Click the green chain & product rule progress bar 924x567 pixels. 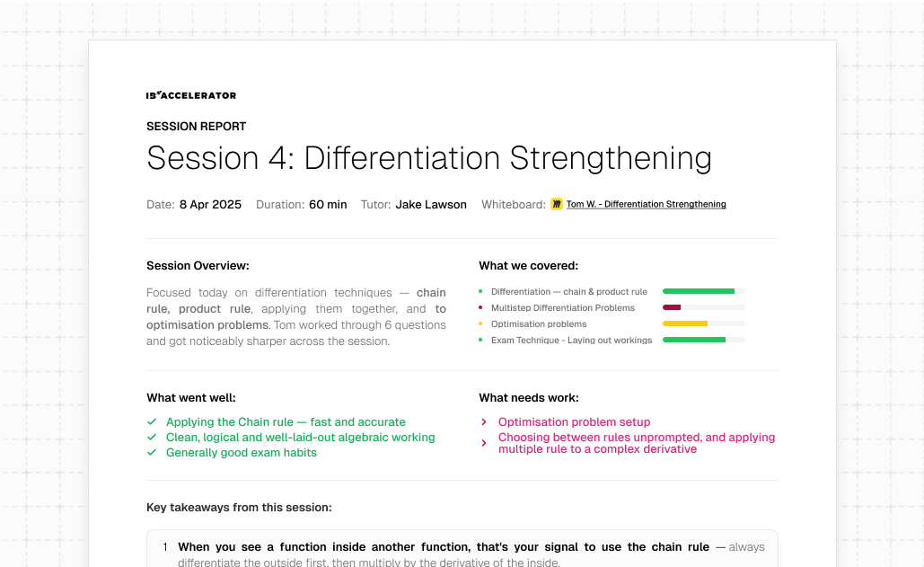point(703,291)
